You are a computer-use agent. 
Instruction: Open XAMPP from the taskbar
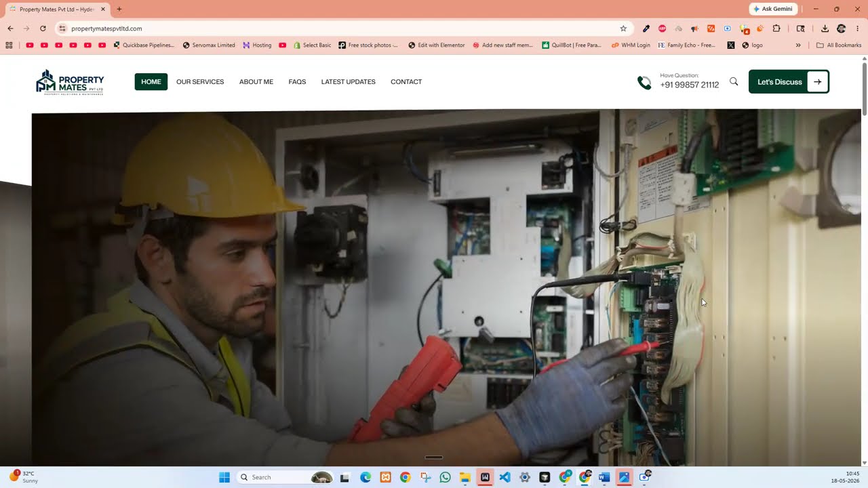(385, 477)
